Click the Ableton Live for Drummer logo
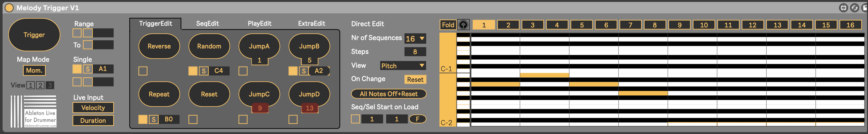 pyautogui.click(x=34, y=111)
